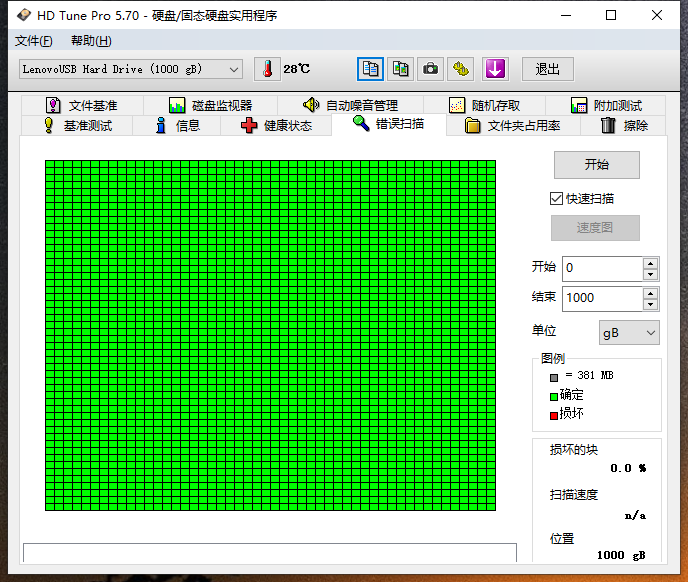Viewport: 688px width, 582px height.
Task: Switch to the 信息 tab
Action: 177,126
